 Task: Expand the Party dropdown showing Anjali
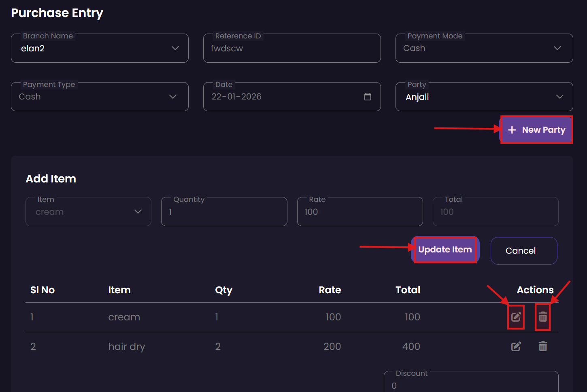[559, 97]
